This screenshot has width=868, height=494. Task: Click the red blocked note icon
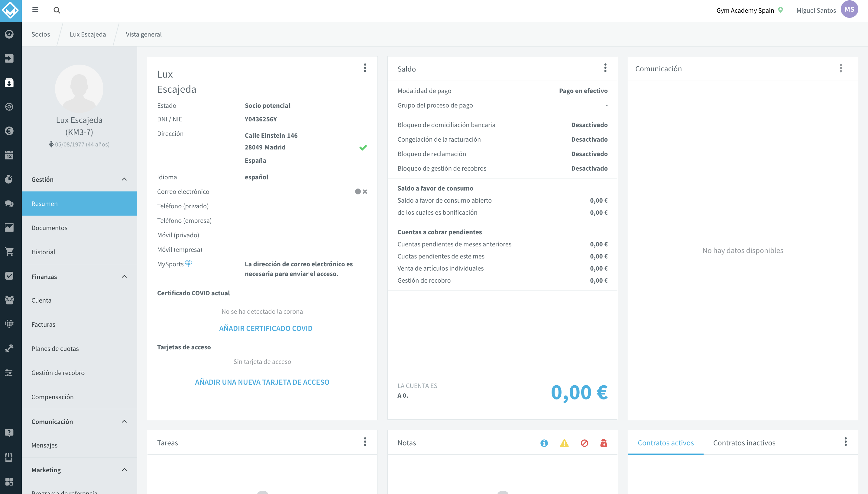584,443
